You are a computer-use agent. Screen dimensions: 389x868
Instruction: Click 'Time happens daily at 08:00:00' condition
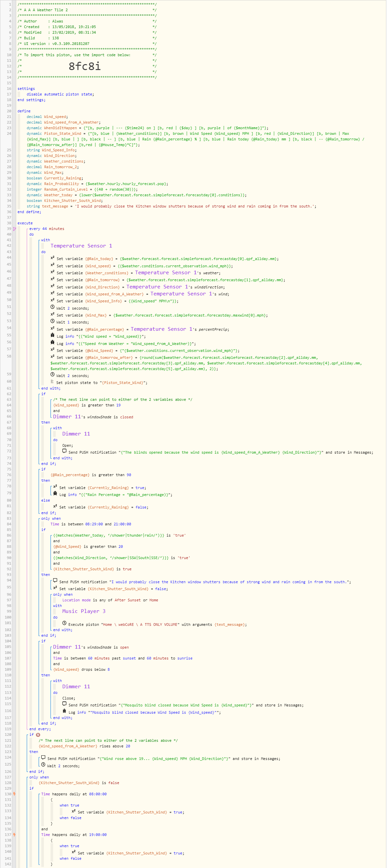tap(74, 794)
